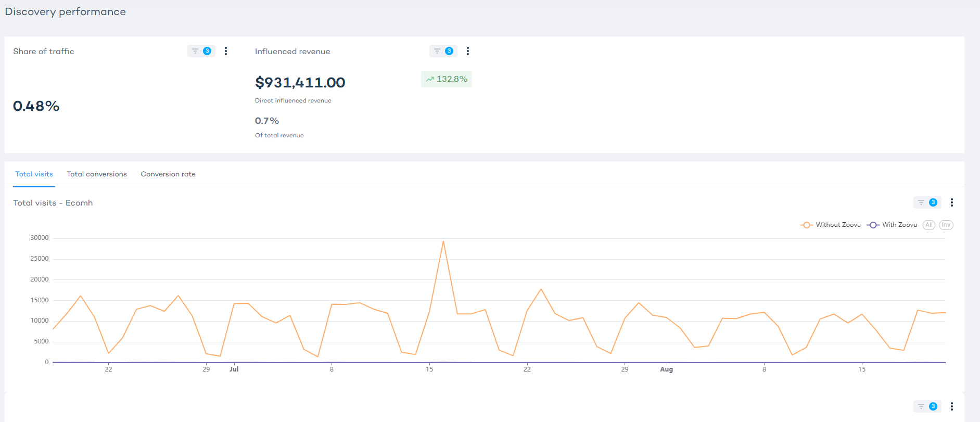Click filter icon on the bottom partial card
980x422 pixels.
click(921, 406)
